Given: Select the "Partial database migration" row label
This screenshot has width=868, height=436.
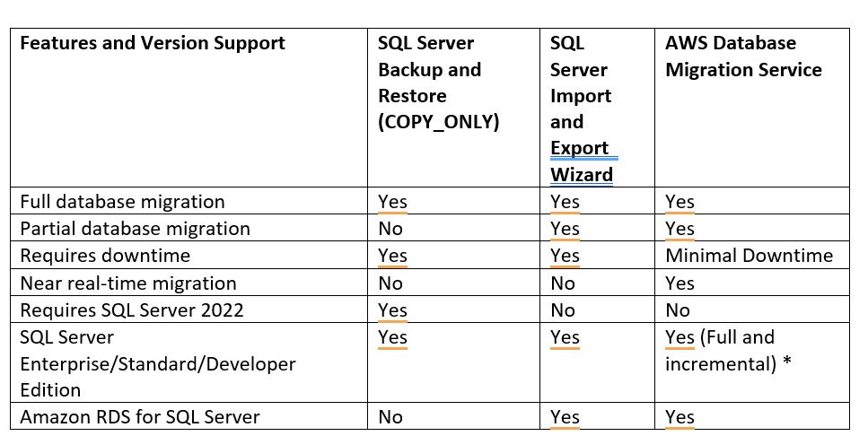Looking at the screenshot, I should (135, 229).
